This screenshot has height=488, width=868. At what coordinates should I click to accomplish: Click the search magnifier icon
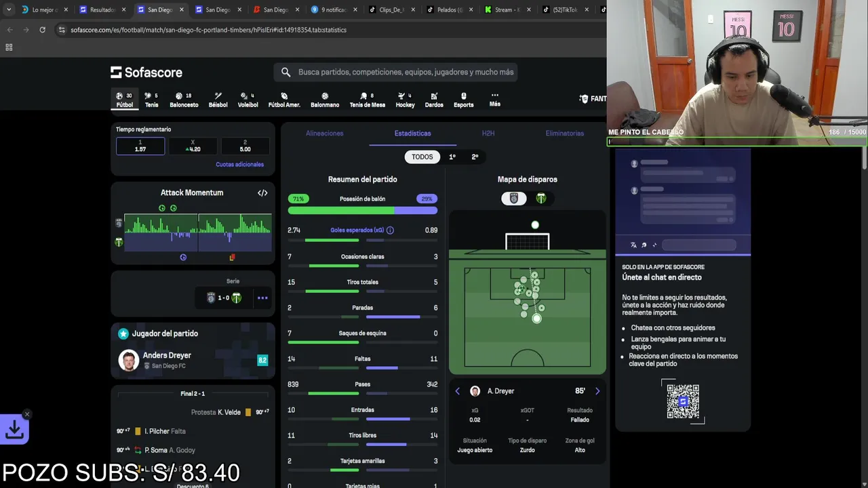click(x=285, y=72)
